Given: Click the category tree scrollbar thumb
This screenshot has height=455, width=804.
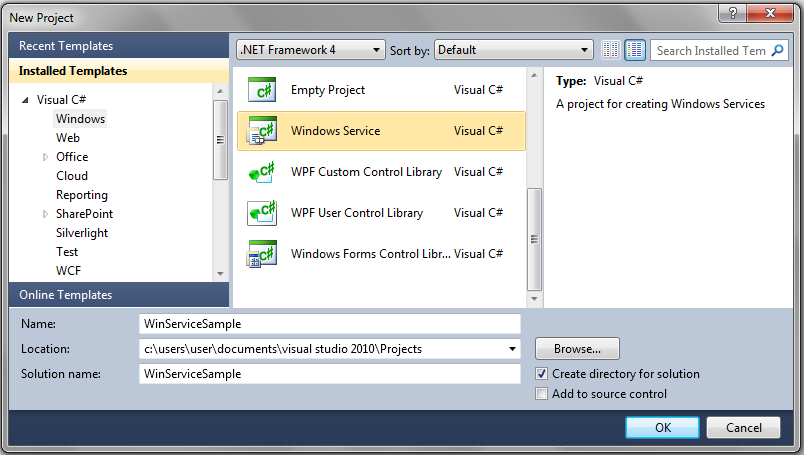Looking at the screenshot, I should [220, 140].
